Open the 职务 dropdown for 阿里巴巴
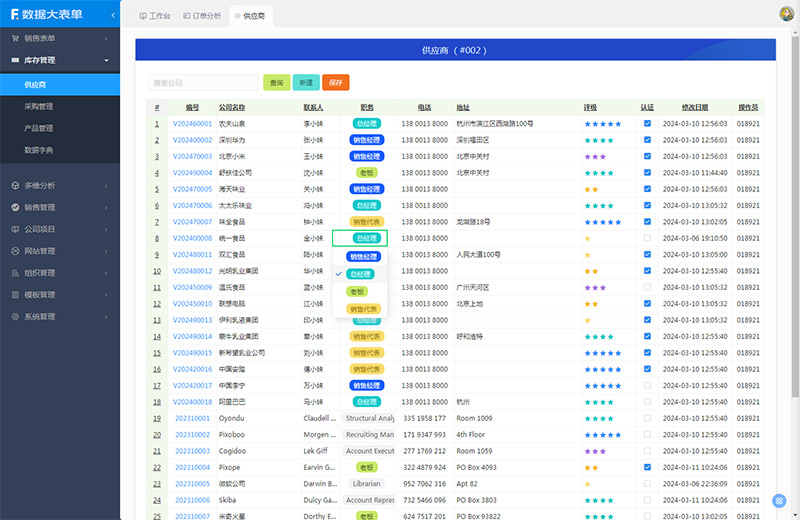Image resolution: width=800 pixels, height=520 pixels. [366, 402]
